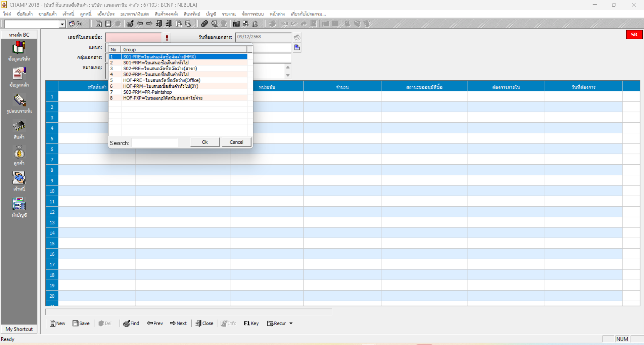
Task: Click the red exclamation icon beside request number
Action: [x=167, y=37]
